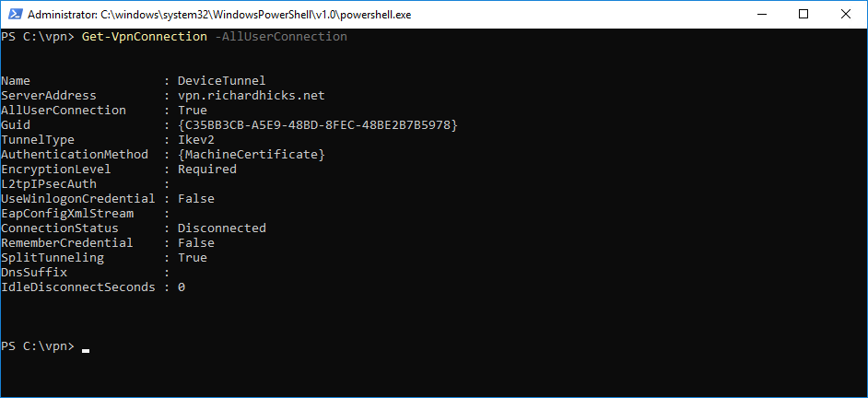Close the PowerShell window

click(x=845, y=15)
